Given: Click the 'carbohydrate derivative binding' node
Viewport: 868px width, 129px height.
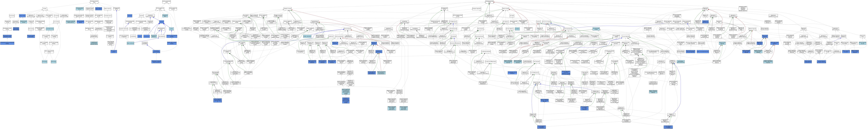Looking at the screenshot, I should 64,16.
